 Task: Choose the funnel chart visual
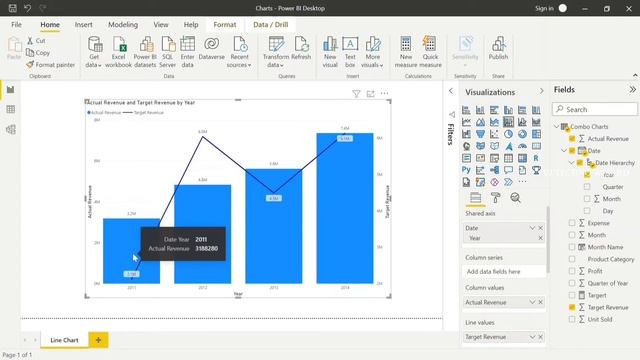[x=480, y=134]
